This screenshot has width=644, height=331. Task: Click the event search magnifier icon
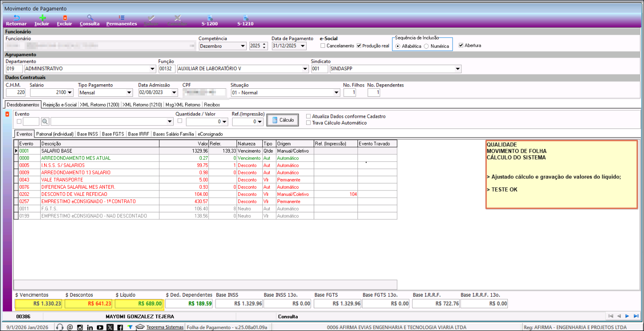(45, 121)
